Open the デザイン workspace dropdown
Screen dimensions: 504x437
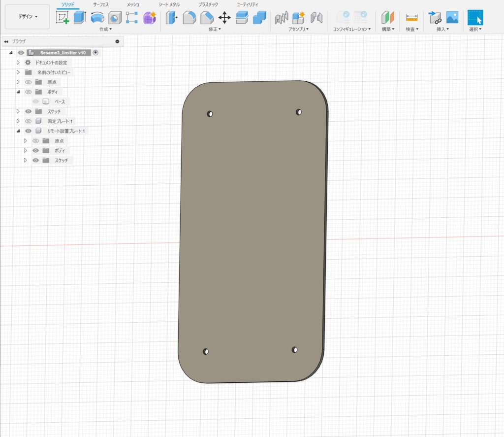coord(28,17)
